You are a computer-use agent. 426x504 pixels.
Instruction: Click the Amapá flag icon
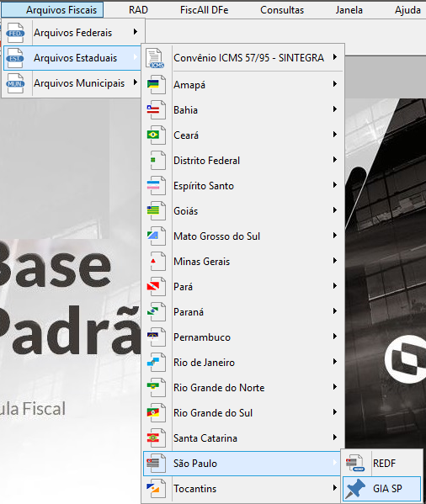157,84
